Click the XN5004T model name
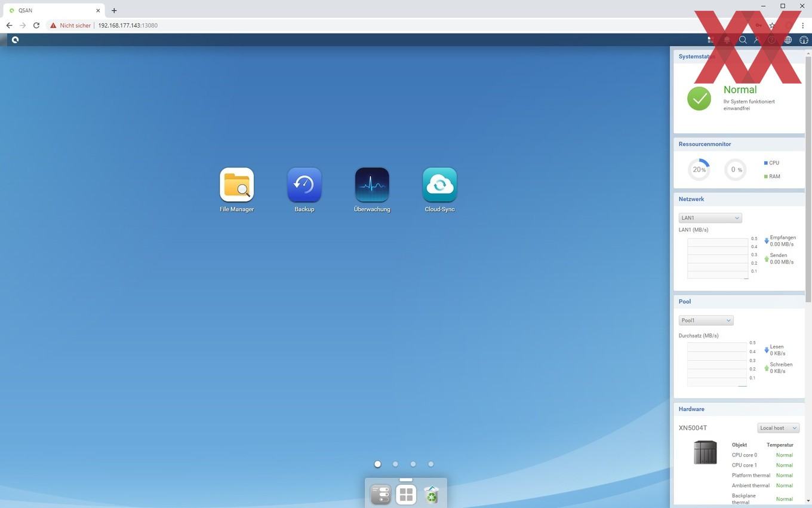This screenshot has height=508, width=812. tap(693, 428)
